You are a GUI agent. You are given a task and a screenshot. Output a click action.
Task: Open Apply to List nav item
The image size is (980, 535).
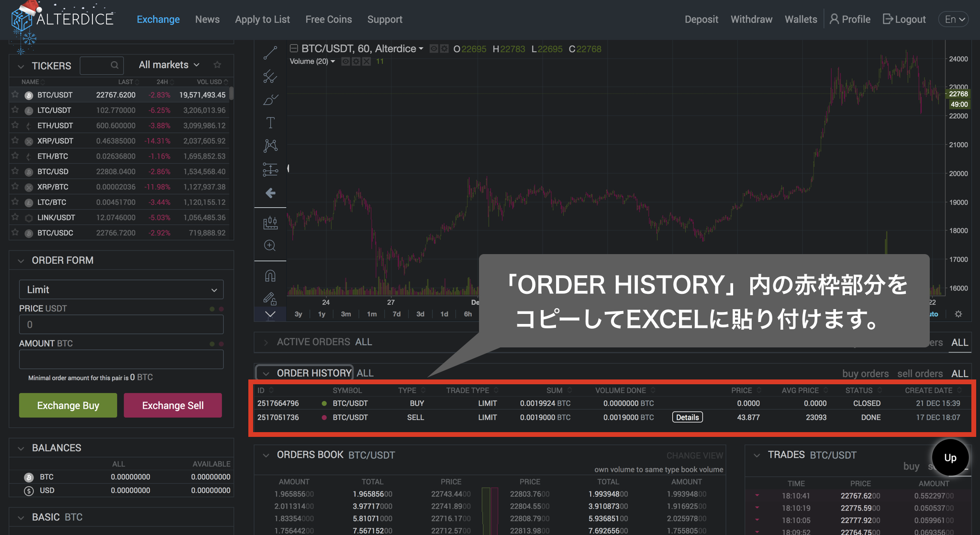pos(262,19)
